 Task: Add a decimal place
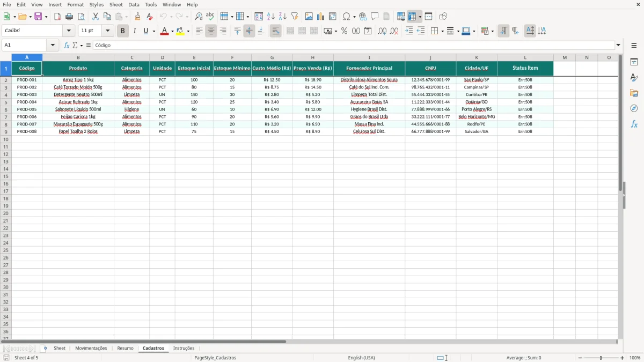(382, 31)
